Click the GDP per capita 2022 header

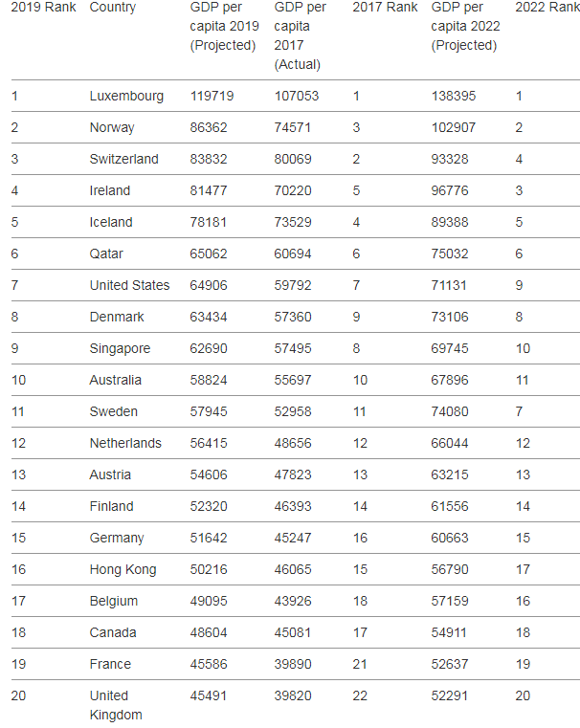[x=465, y=26]
